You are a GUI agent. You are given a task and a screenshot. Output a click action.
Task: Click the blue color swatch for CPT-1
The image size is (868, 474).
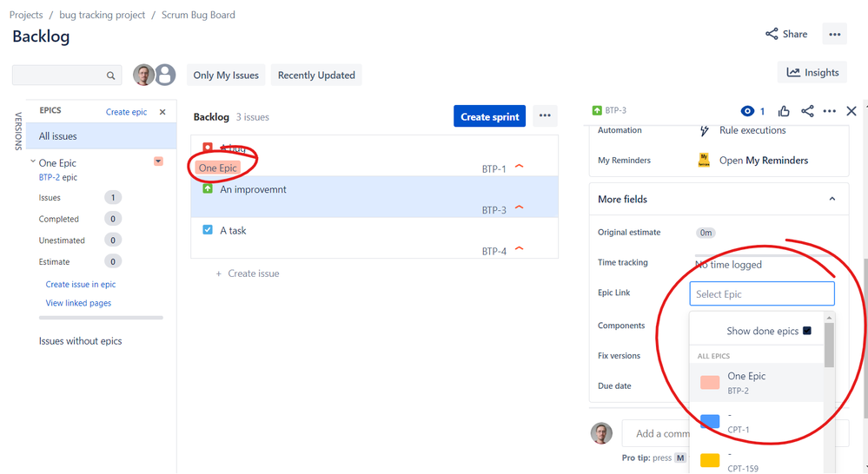[x=710, y=421]
